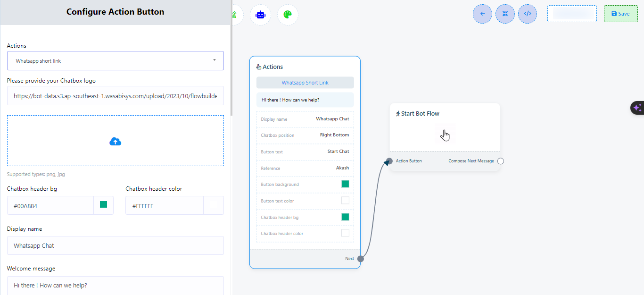Click the Chatbox logo URL field

click(x=116, y=96)
